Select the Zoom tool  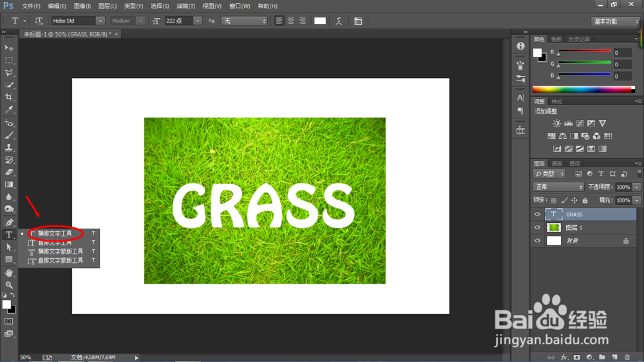coord(8,285)
